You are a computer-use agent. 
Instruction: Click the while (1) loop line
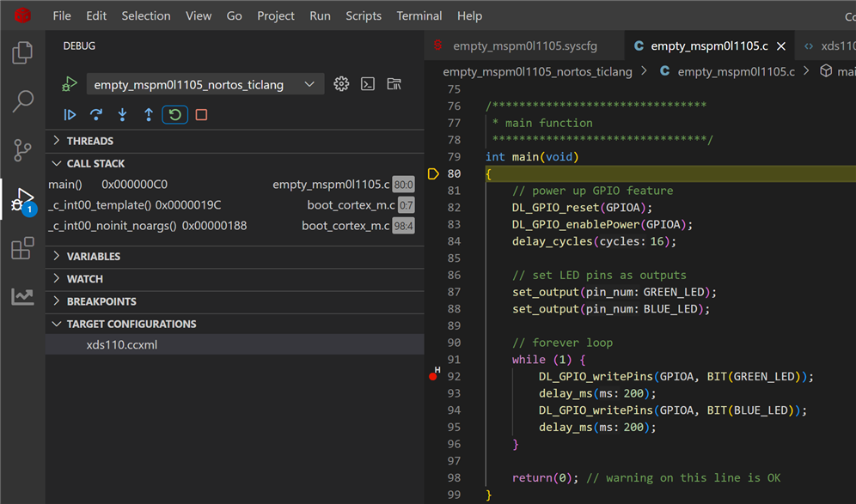(x=548, y=360)
